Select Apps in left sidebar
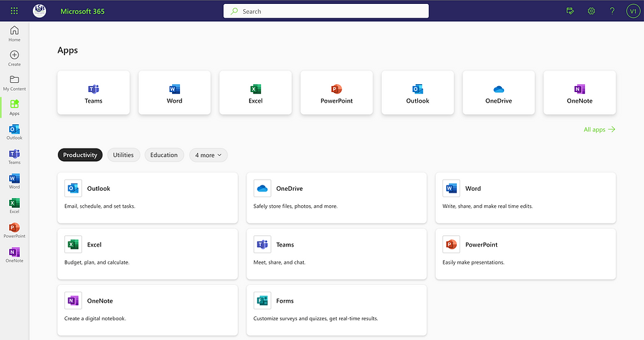 (x=14, y=107)
